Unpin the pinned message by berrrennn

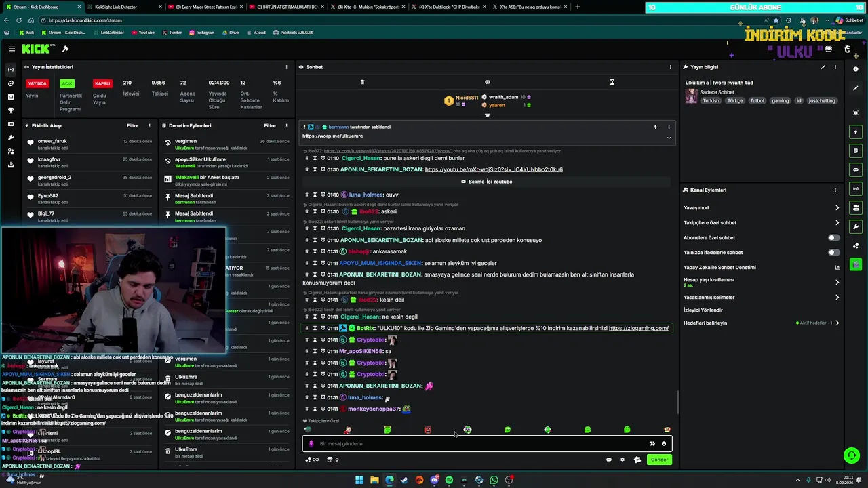655,127
